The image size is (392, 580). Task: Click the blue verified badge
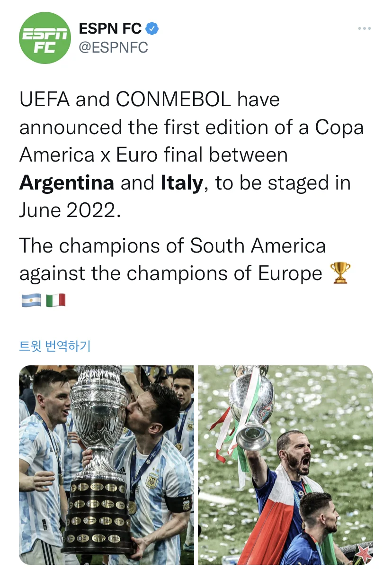pos(152,29)
